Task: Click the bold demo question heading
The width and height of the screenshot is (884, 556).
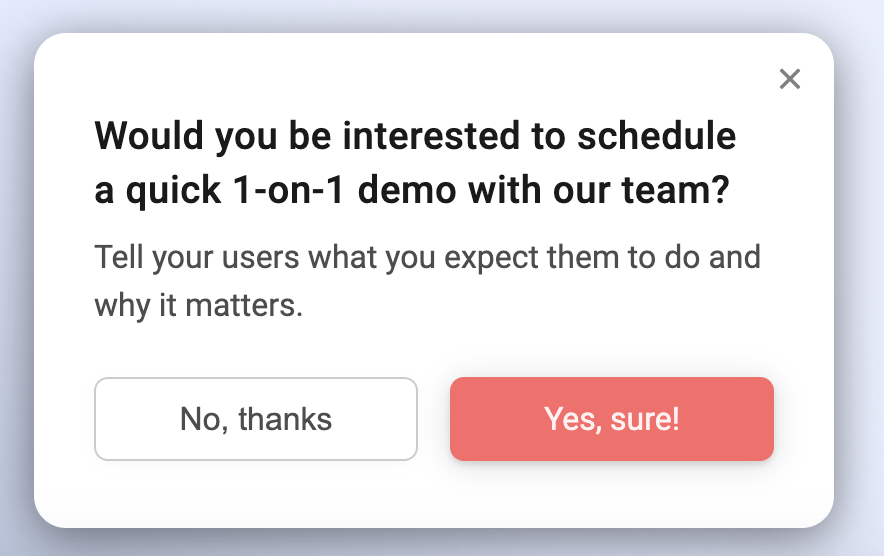Action: click(x=414, y=163)
